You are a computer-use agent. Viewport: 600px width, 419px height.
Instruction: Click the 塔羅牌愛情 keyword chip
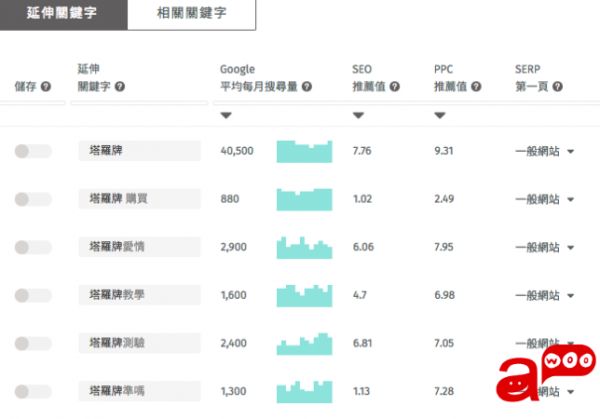[x=139, y=247]
